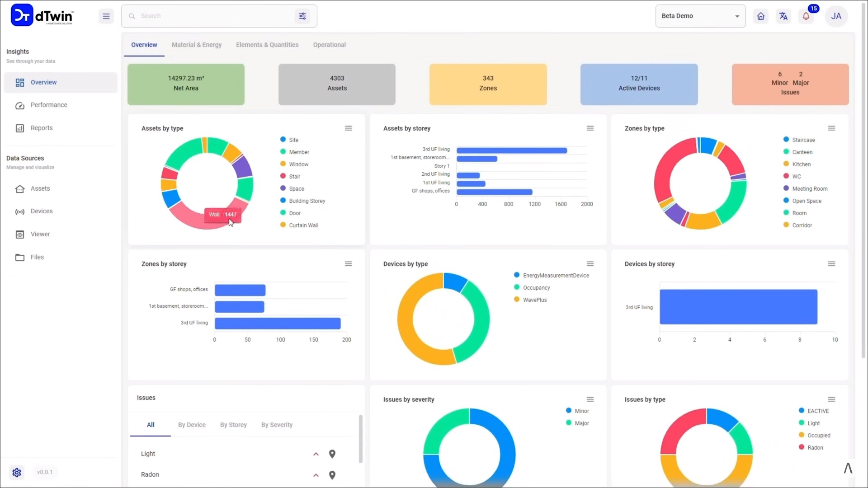This screenshot has height=488, width=868.
Task: Click the Overview sidebar icon
Action: tap(20, 83)
